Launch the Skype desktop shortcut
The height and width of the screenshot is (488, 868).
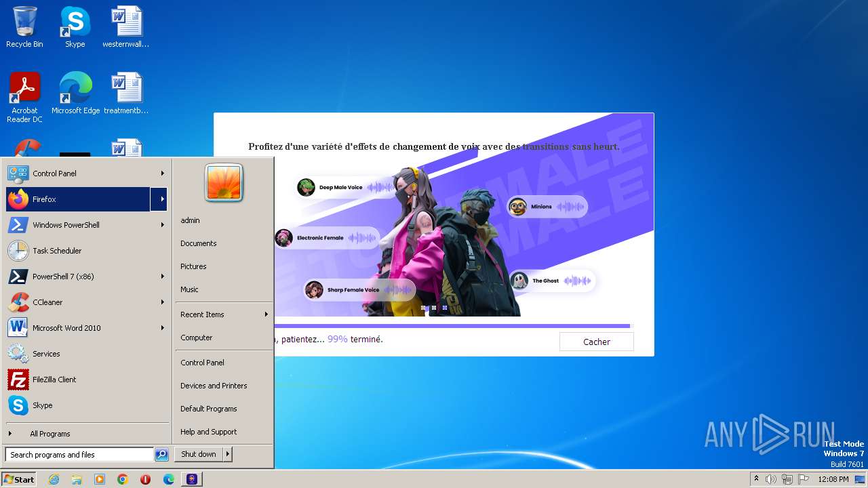click(x=75, y=27)
